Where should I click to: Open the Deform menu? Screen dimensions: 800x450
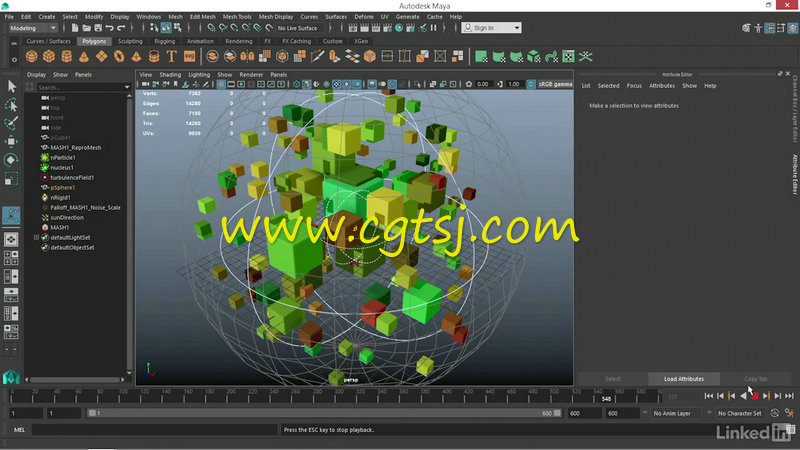tap(364, 17)
